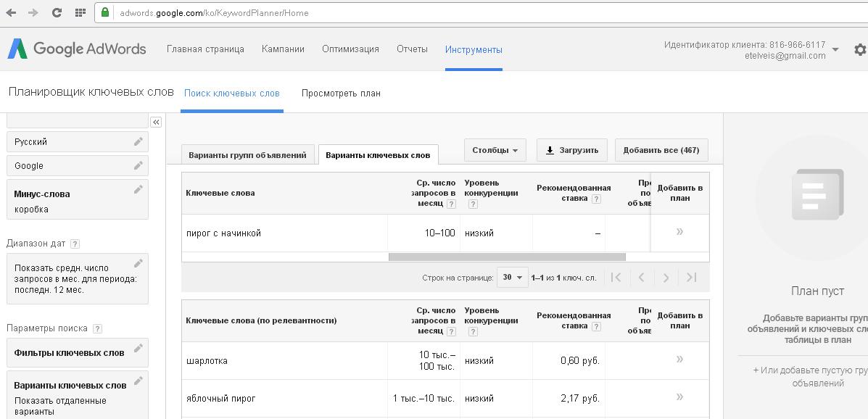Switch to Поиск ключевых слов tab

coord(232,93)
